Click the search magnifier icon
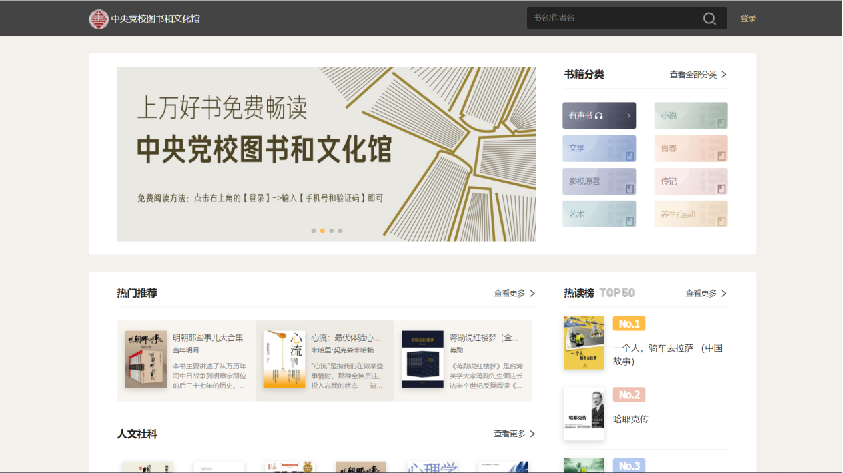This screenshot has width=843, height=473. tap(710, 18)
